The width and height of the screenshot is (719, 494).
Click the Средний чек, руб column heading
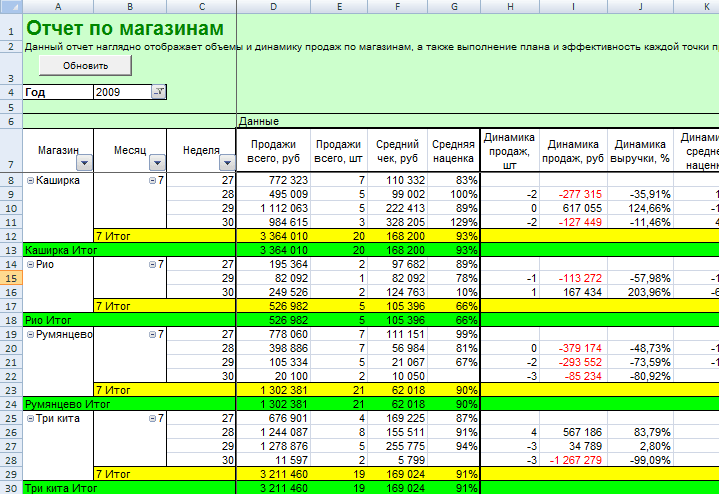(398, 151)
